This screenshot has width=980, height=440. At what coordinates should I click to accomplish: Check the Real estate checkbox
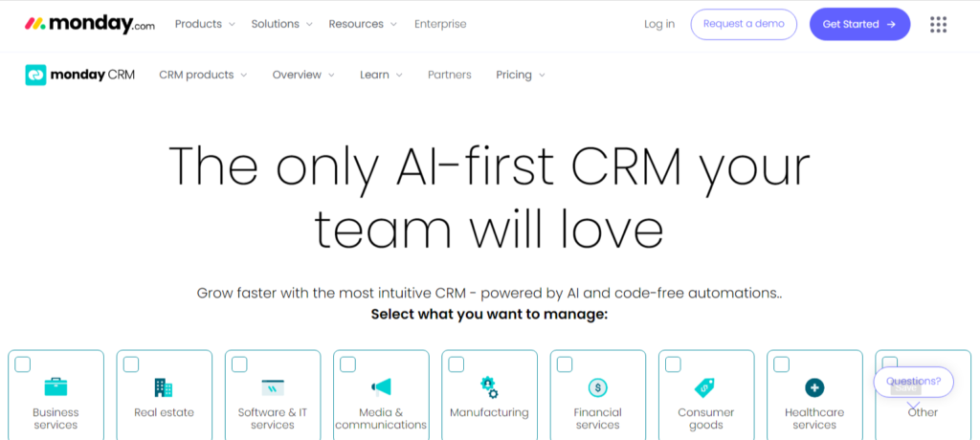130,364
